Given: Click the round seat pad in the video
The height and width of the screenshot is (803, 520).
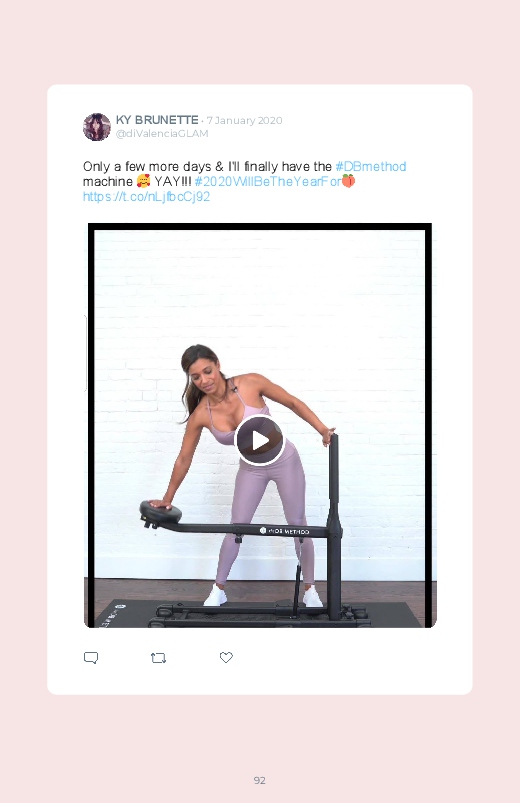Looking at the screenshot, I should pyautogui.click(x=160, y=512).
